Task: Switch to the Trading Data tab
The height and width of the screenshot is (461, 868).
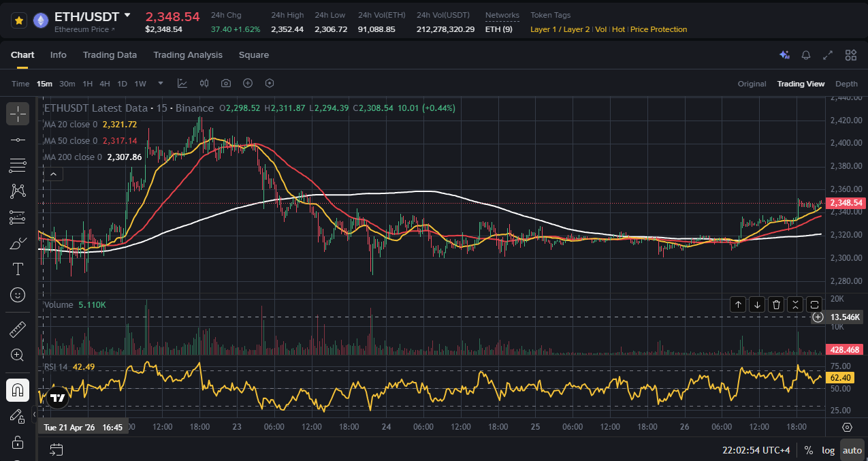Action: [110, 55]
